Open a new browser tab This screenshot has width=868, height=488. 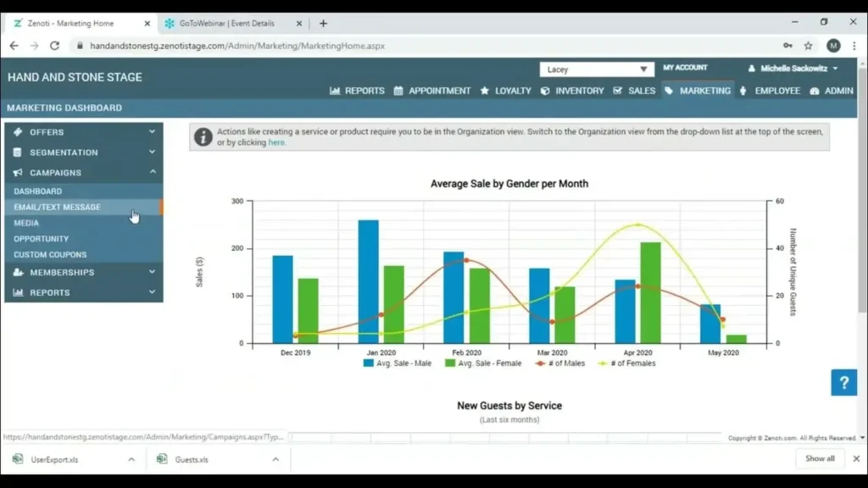pyautogui.click(x=323, y=24)
